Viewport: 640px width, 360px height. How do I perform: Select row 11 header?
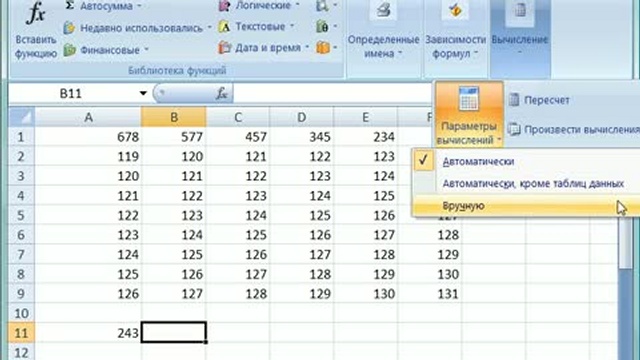tap(21, 333)
